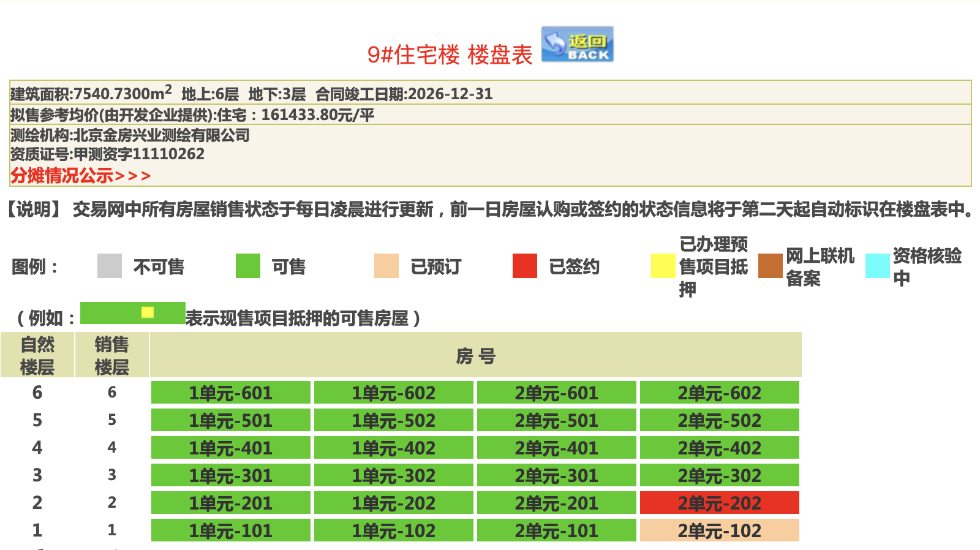Open room 1单元-601
Screen dimensions: 980x550
[231, 393]
